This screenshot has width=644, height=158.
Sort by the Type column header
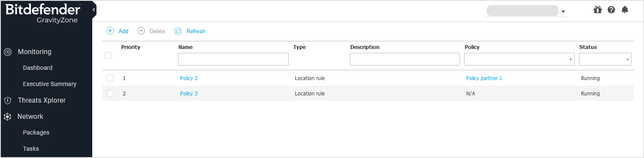(299, 47)
